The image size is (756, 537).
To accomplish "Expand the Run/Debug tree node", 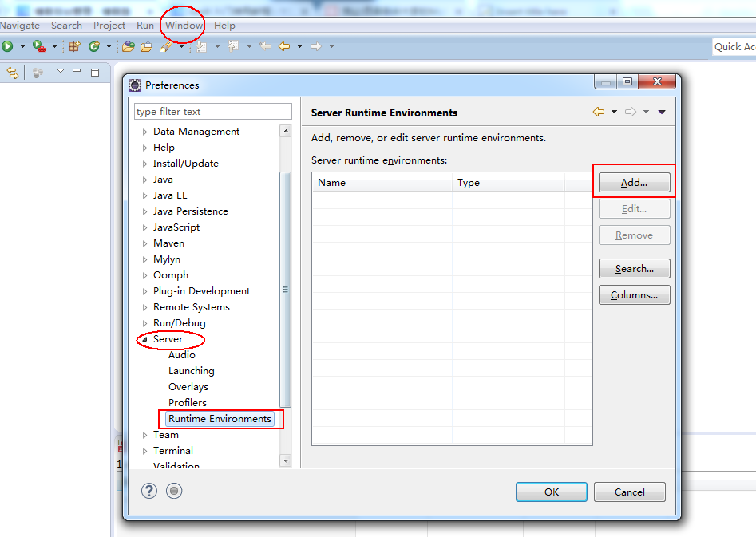I will [144, 323].
